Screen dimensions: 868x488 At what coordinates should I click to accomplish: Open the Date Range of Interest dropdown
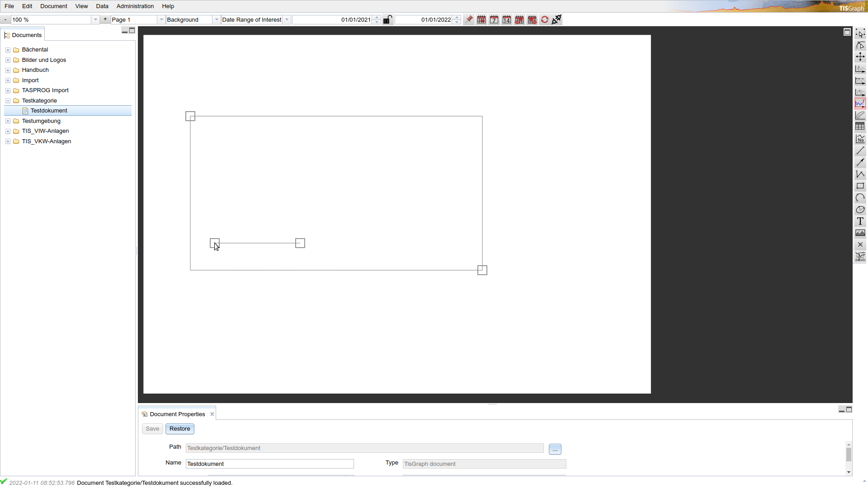click(x=287, y=20)
